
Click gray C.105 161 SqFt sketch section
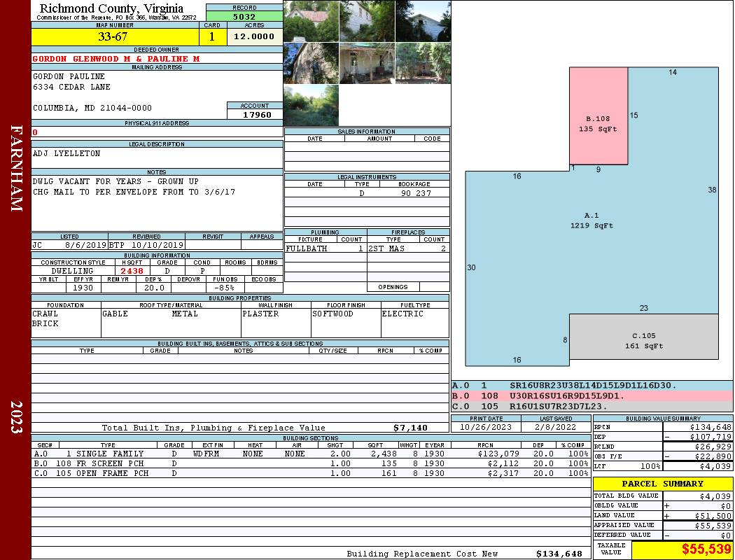pos(643,337)
